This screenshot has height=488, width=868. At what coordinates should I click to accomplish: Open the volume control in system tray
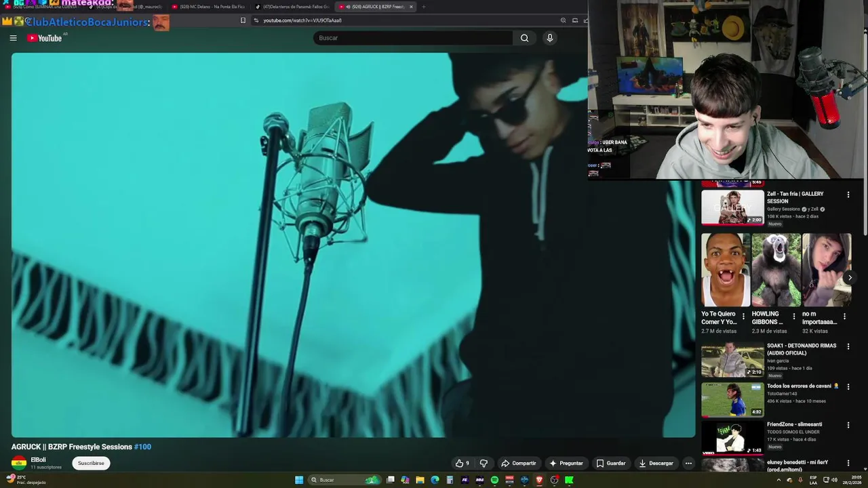click(x=834, y=480)
